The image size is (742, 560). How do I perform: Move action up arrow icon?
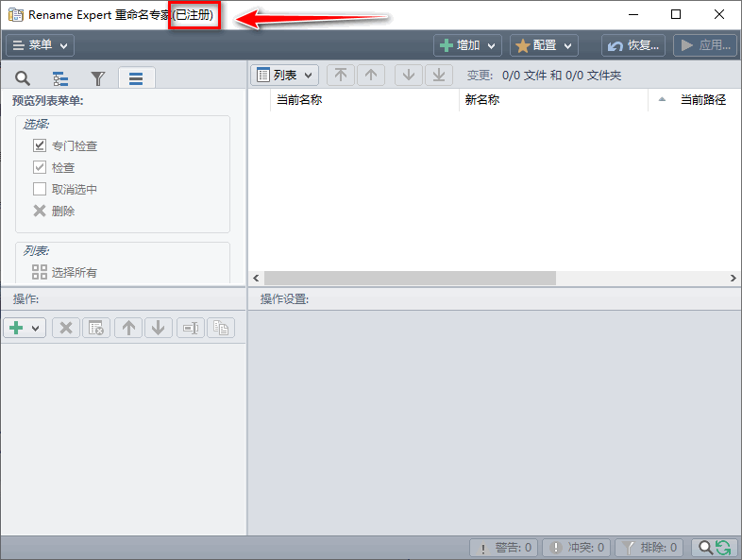pyautogui.click(x=128, y=328)
